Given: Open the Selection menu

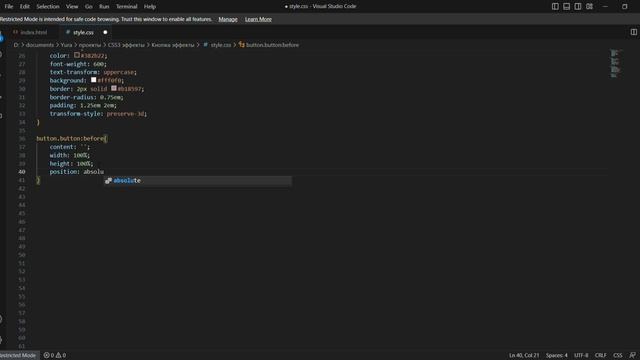Looking at the screenshot, I should (x=48, y=7).
